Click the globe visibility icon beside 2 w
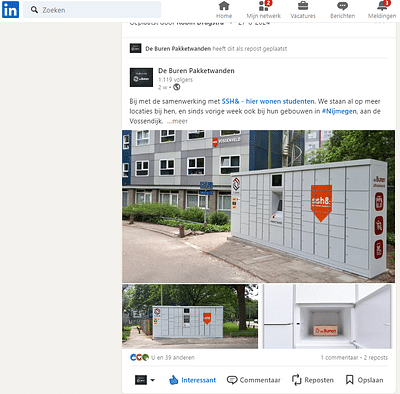The image size is (400, 394). click(x=177, y=87)
